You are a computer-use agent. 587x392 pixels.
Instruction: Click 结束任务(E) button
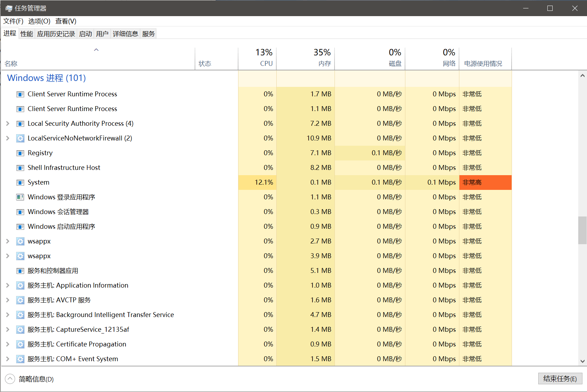[x=560, y=379]
